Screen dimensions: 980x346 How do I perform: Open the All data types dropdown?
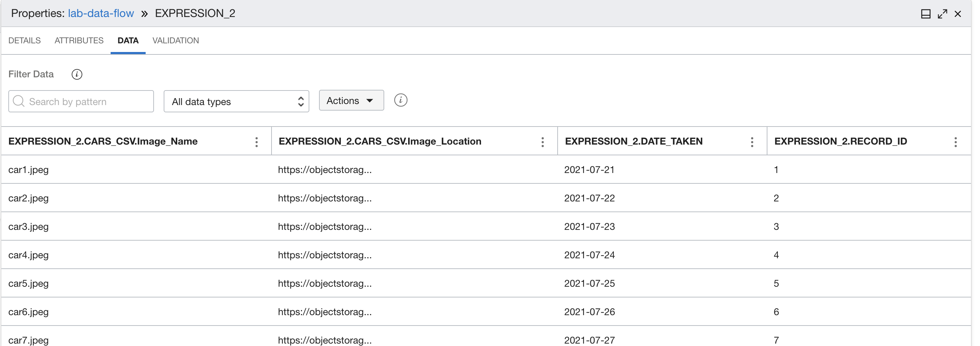[236, 102]
